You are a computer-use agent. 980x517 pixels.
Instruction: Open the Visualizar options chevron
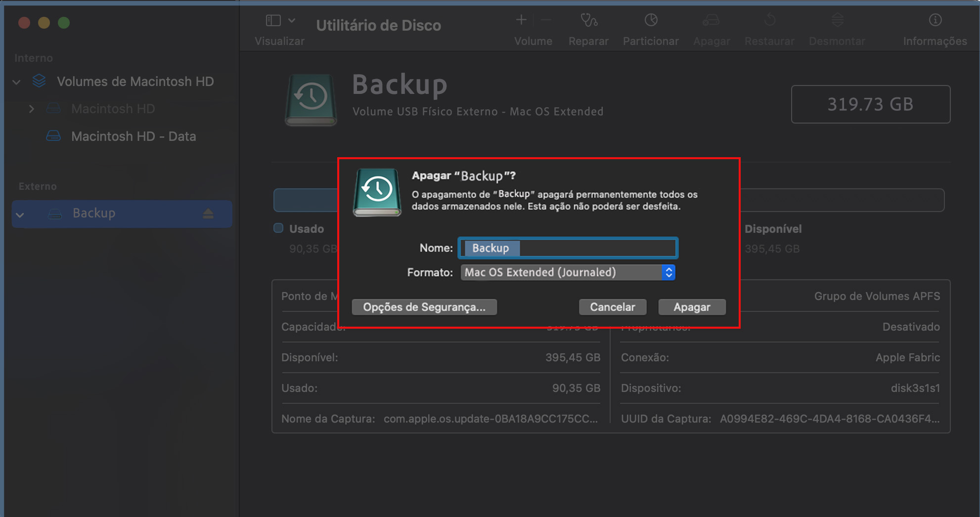tap(292, 20)
